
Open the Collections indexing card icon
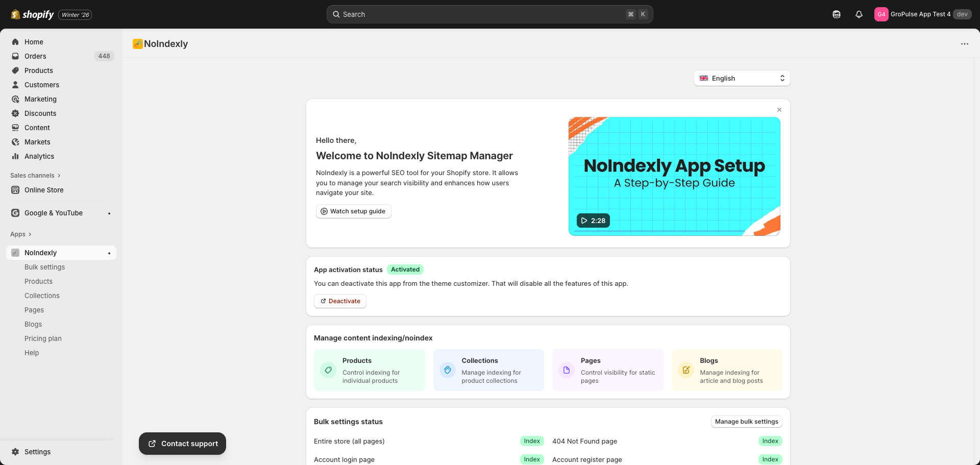448,371
